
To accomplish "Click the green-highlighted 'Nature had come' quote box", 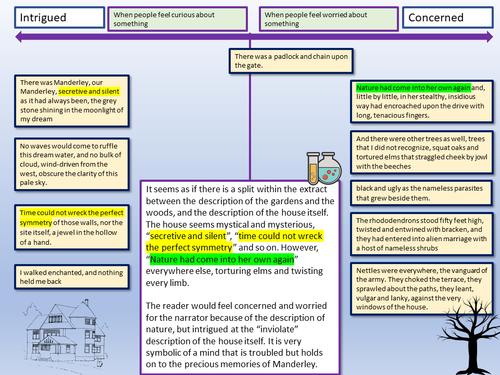I will pos(422,101).
